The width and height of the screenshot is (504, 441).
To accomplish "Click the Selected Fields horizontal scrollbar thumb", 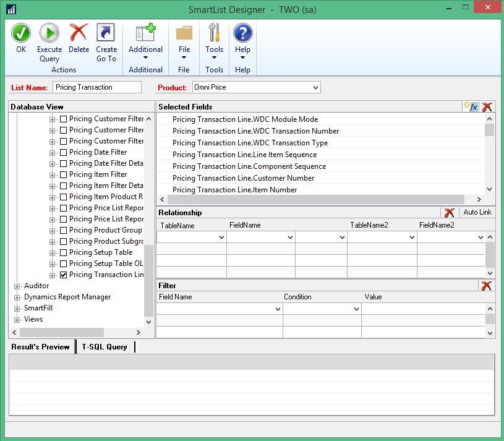I will (x=316, y=200).
